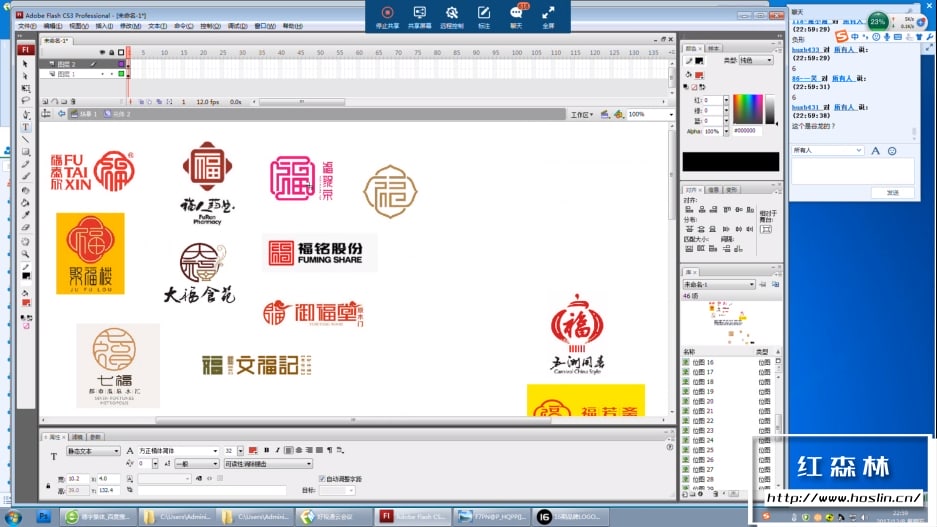
Task: Switch to the Swatches tab
Action: coord(713,48)
